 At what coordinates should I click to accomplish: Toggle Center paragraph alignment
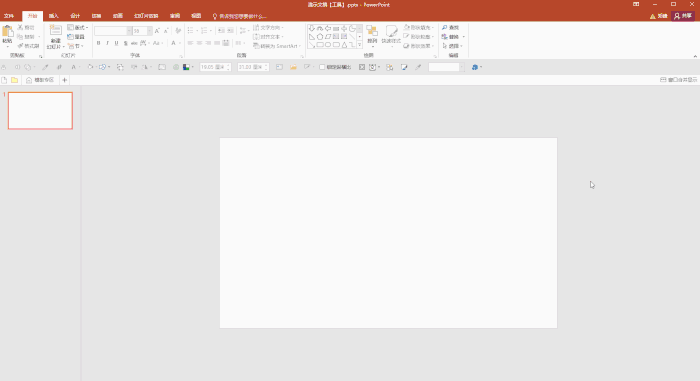click(x=200, y=43)
